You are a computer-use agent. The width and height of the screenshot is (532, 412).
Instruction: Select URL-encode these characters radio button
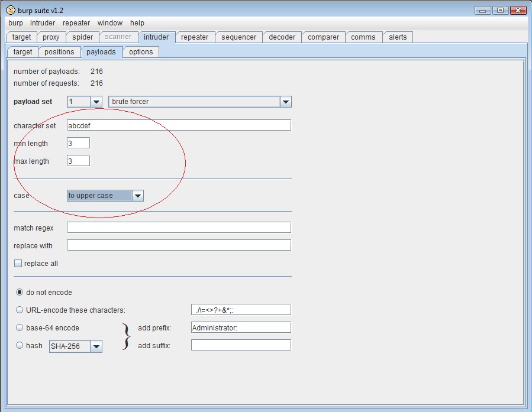point(20,310)
